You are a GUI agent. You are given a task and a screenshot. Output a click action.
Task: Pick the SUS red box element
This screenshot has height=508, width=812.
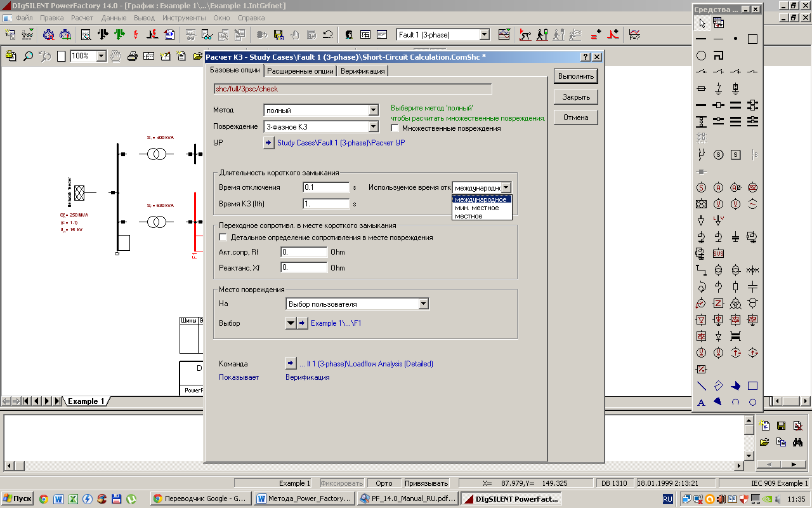[x=718, y=253]
